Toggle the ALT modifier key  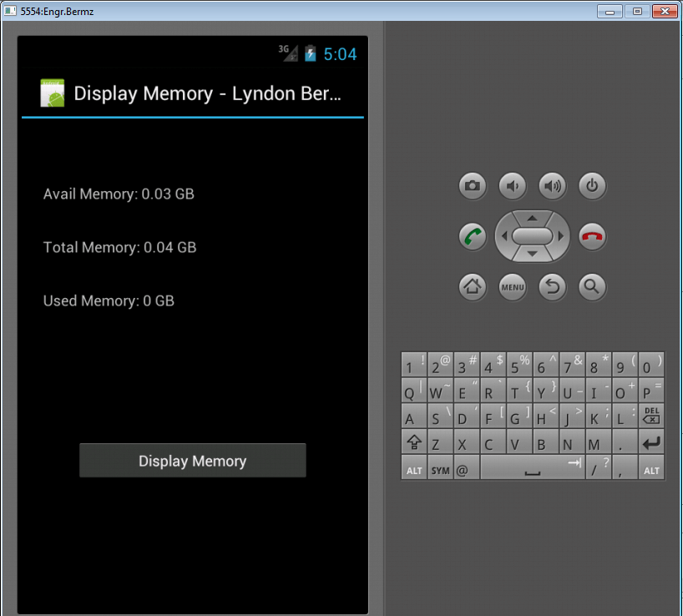click(413, 468)
